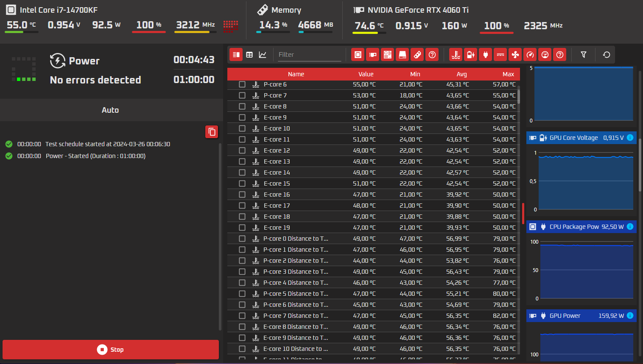Click the Power test icon
The height and width of the screenshot is (364, 643).
[58, 61]
